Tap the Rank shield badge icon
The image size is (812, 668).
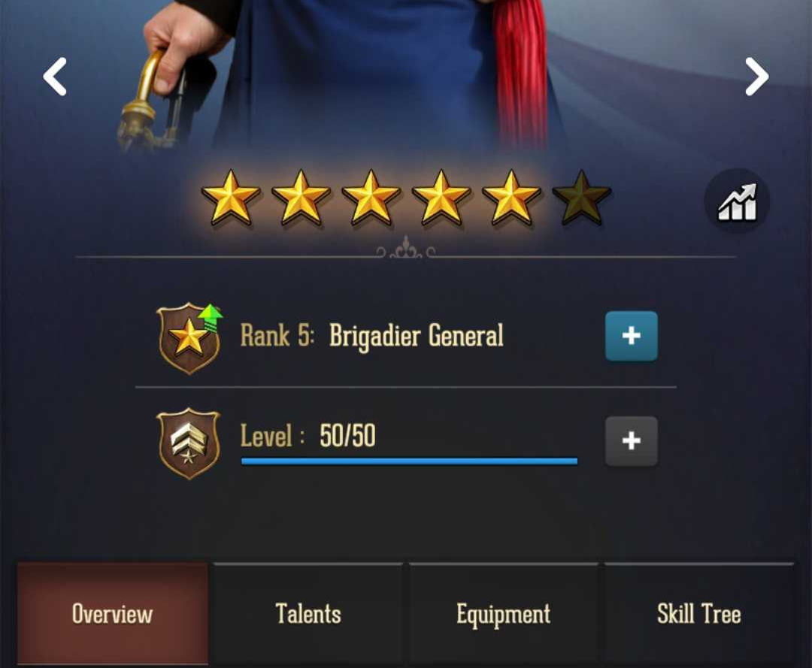tap(189, 338)
